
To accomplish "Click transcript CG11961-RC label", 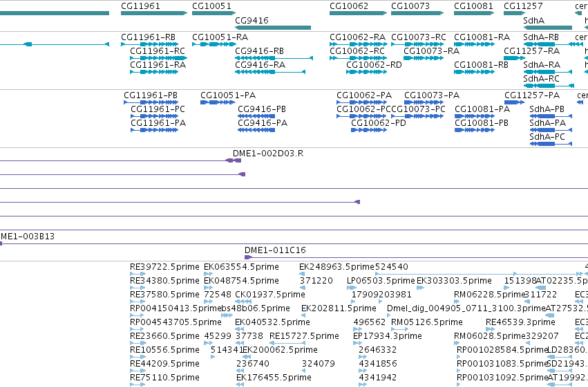I will point(158,51).
